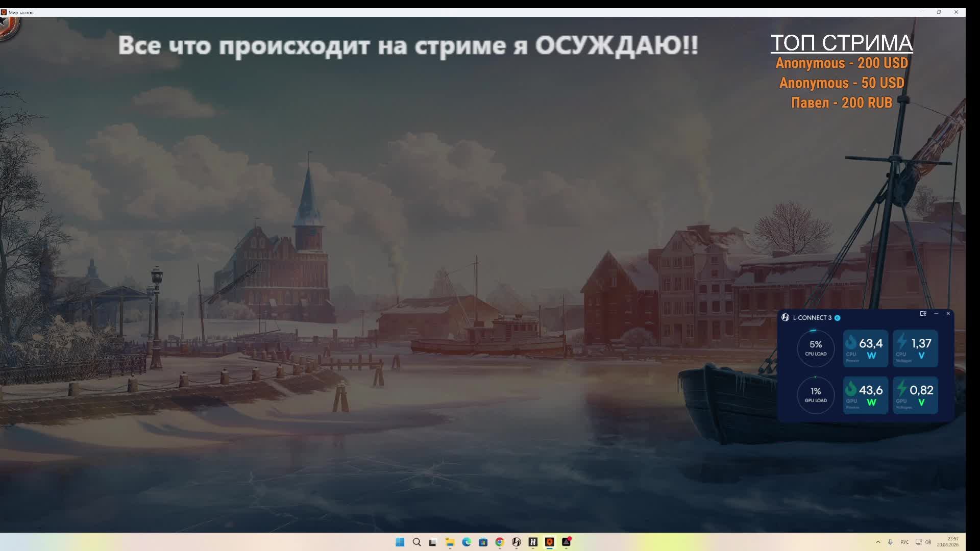Open the CPU voltage 1,37 V tile
980x551 pixels.
(915, 348)
